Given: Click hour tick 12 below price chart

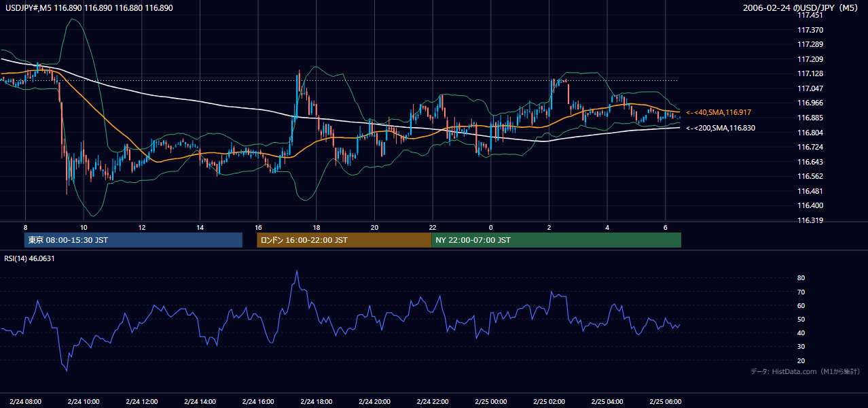Looking at the screenshot, I should coord(142,227).
